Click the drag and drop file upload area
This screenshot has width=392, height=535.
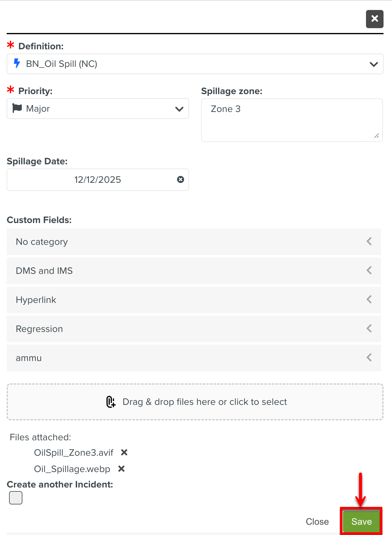tap(195, 402)
